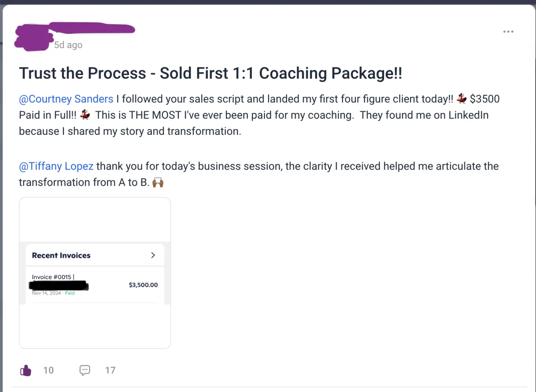Viewport: 536px width, 392px height.
Task: Click the 5d ago timestamp
Action: click(68, 45)
